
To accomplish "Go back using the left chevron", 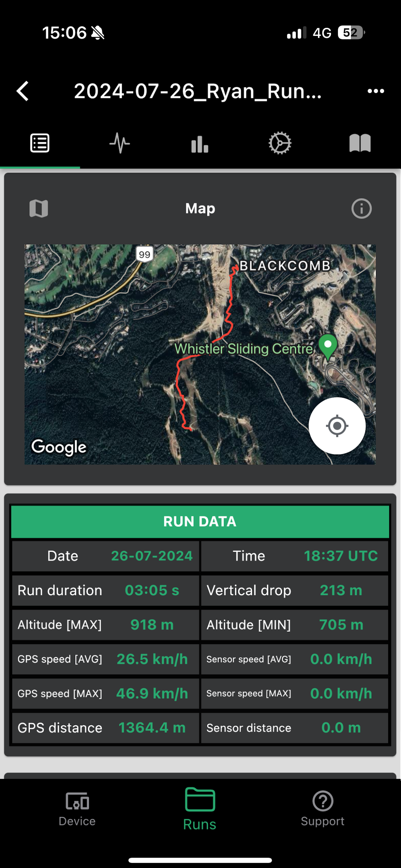I will 22,91.
